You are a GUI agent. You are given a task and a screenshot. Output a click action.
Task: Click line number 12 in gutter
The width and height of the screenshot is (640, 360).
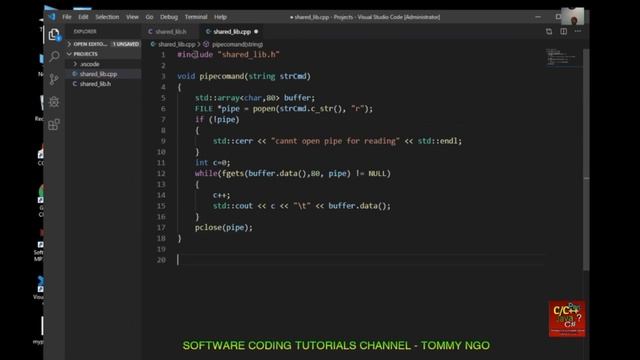pos(161,173)
